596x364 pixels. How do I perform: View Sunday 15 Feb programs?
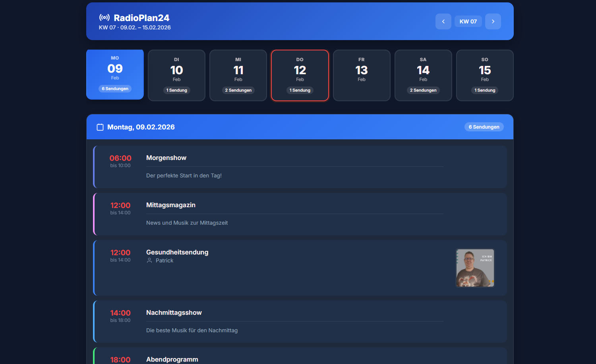pos(484,75)
